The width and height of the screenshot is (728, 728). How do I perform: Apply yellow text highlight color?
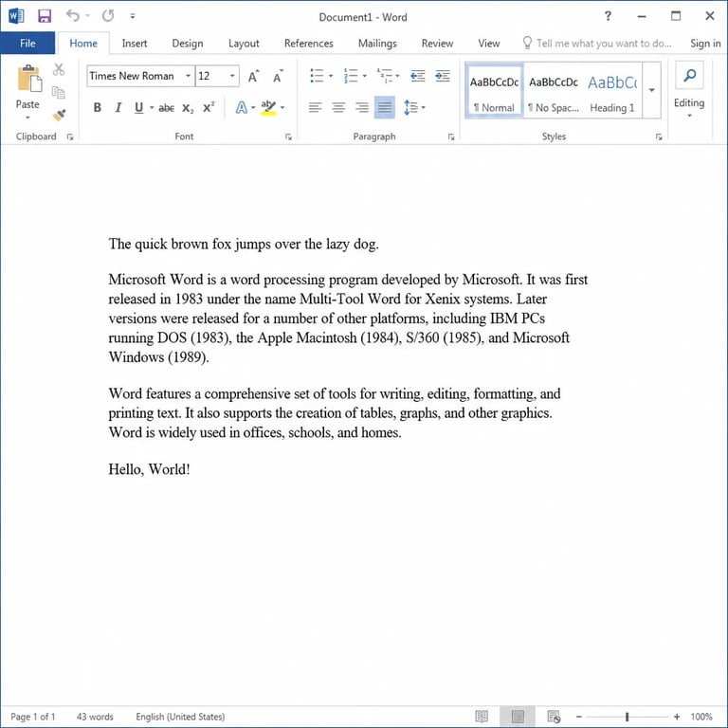pos(268,108)
